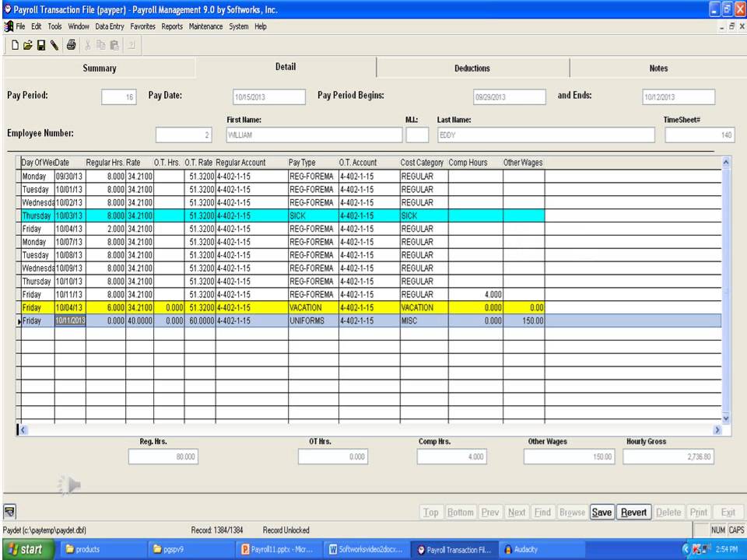Switch to the Summary tab
This screenshot has width=747, height=560.
99,68
